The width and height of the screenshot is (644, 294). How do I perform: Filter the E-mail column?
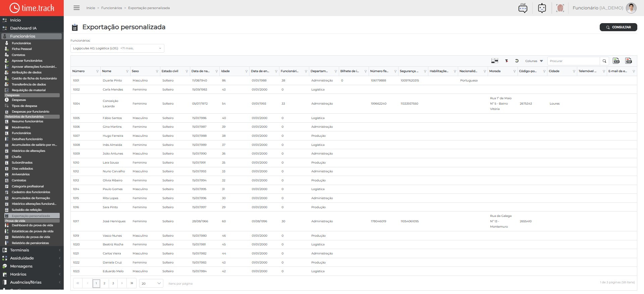(634, 71)
